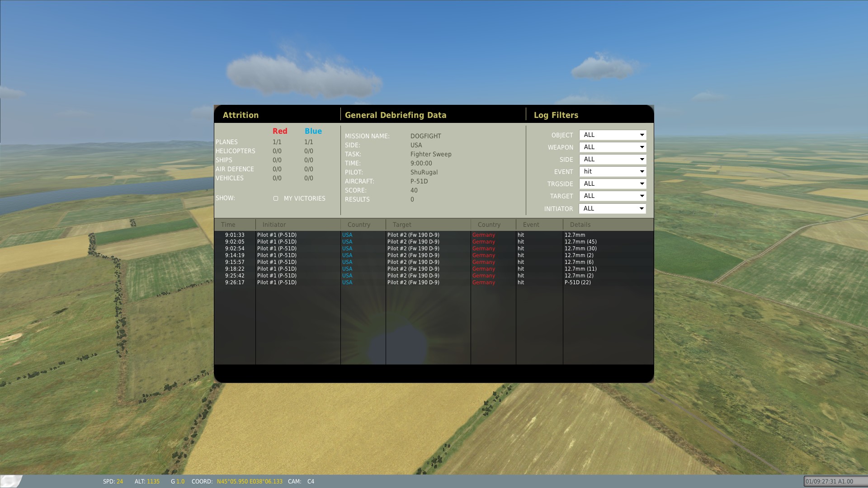Screen dimensions: 868x488
Task: Click the Fighter Sweep task value
Action: click(x=431, y=154)
